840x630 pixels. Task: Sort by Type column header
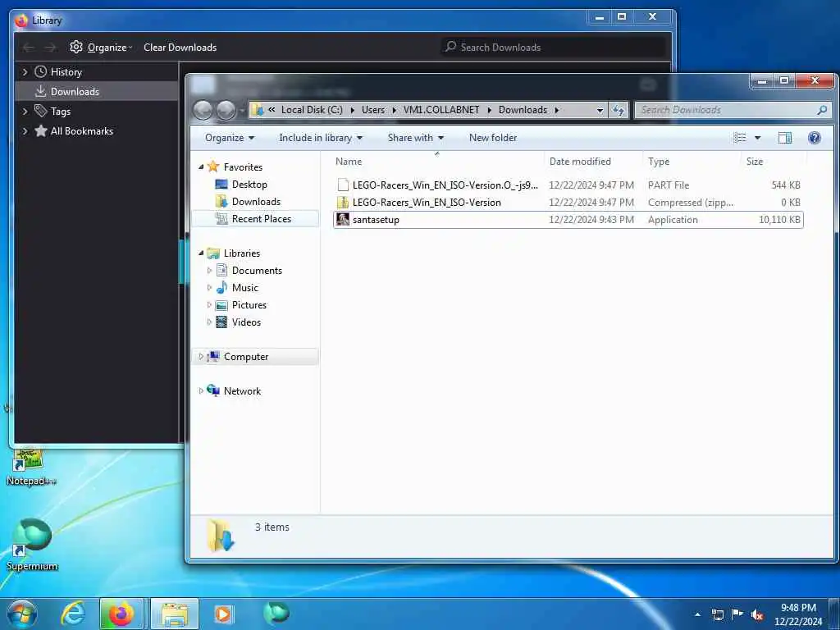[x=659, y=162]
